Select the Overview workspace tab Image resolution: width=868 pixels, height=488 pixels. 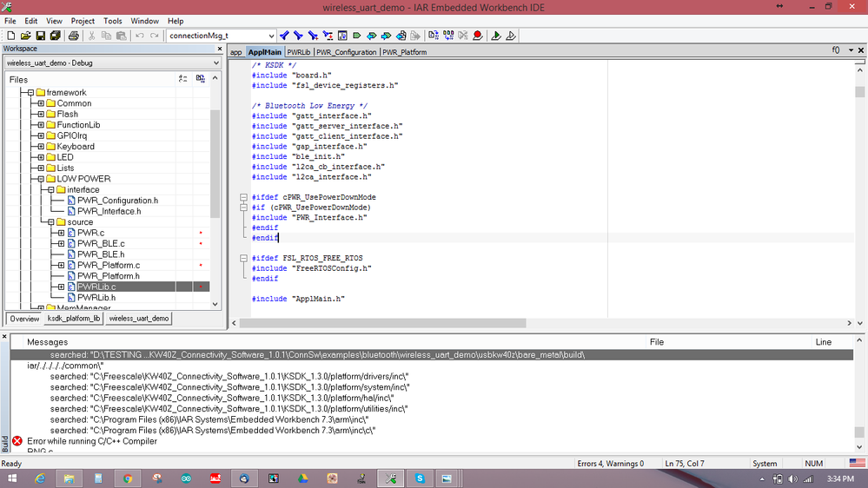[24, 319]
